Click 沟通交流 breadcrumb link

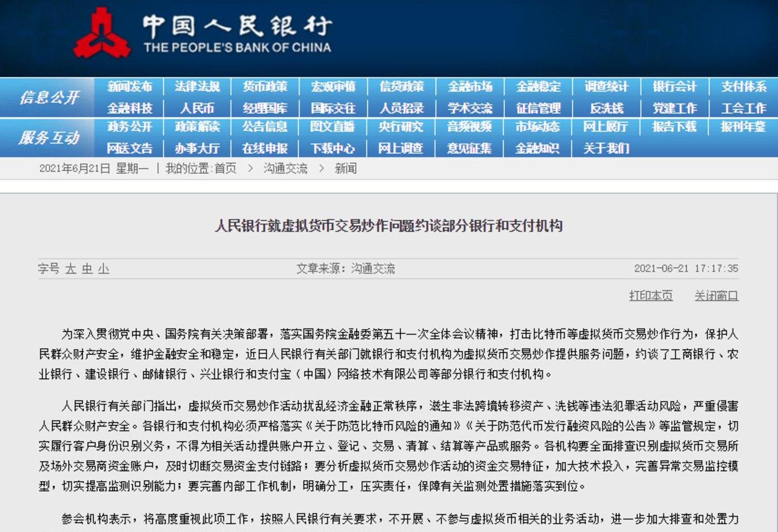coord(285,168)
